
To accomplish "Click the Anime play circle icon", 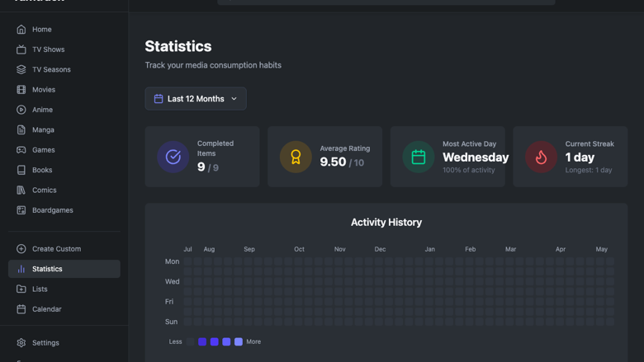I will click(x=21, y=110).
